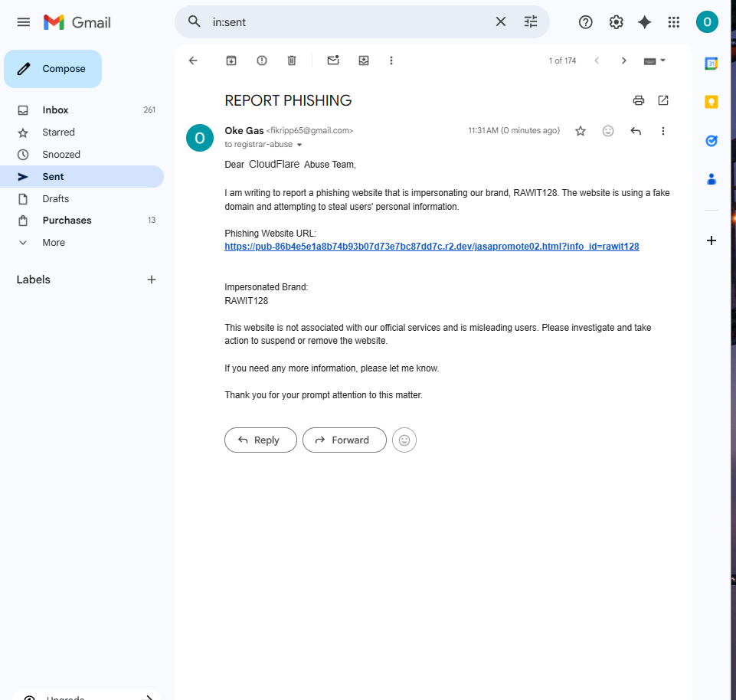
Task: Expand More folders list
Action: [x=82, y=243]
